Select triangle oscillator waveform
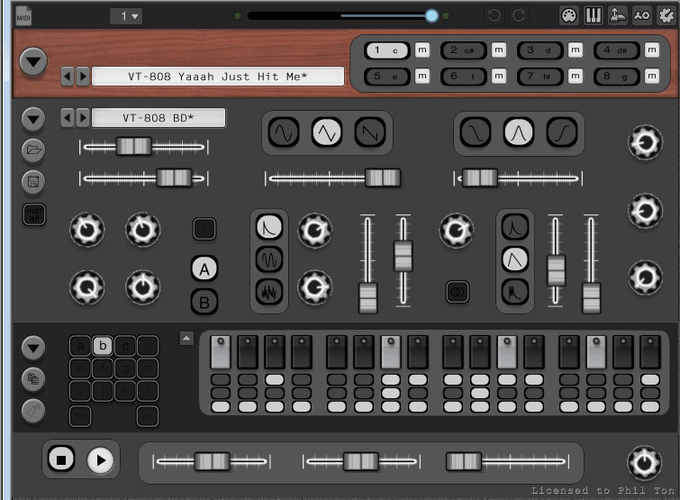 coord(327,133)
